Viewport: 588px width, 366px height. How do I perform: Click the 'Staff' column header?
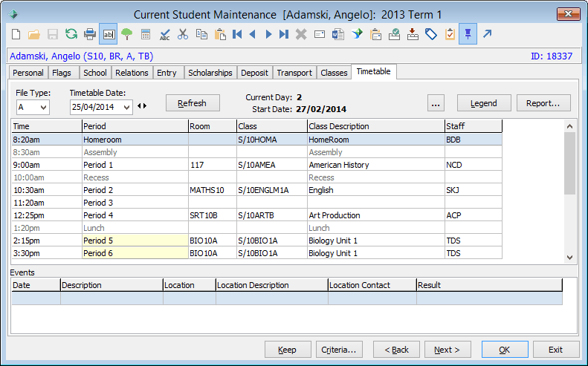[x=474, y=126]
